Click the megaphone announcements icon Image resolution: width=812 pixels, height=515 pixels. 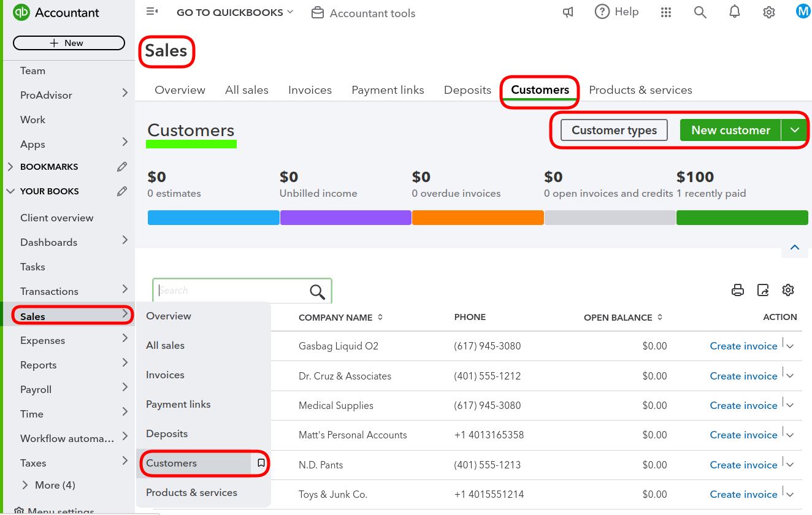coord(569,12)
